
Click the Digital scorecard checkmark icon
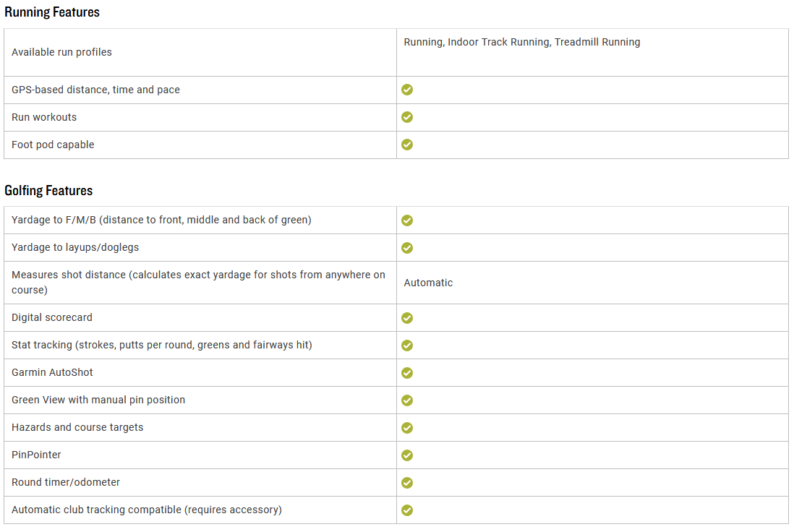click(407, 318)
